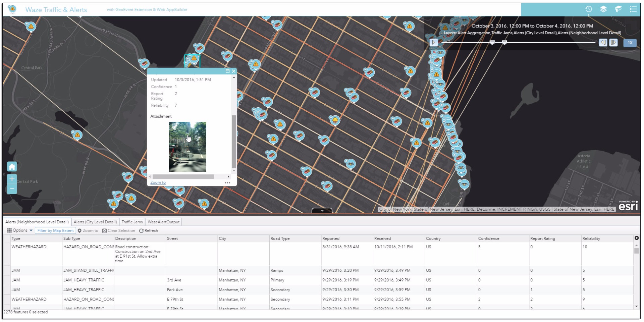Play the time slider animation

pos(433,42)
